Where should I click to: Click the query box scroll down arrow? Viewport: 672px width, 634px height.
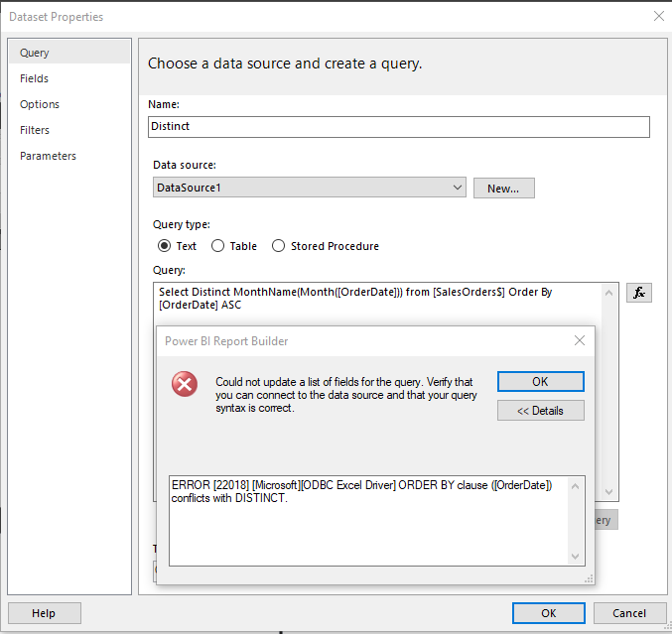point(608,492)
